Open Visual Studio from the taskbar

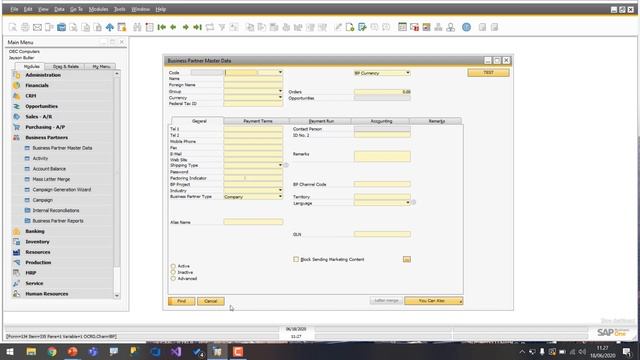176,351
